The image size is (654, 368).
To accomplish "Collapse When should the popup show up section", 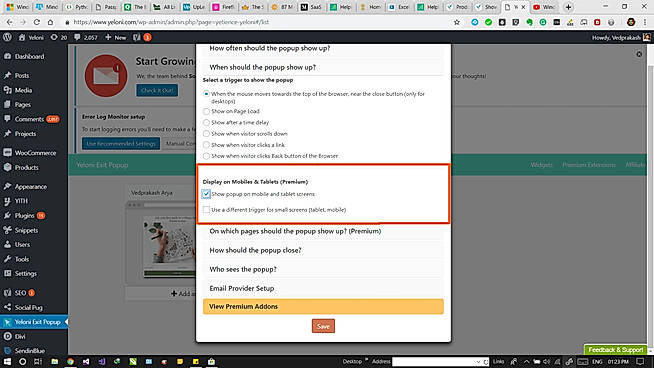I will (x=323, y=67).
